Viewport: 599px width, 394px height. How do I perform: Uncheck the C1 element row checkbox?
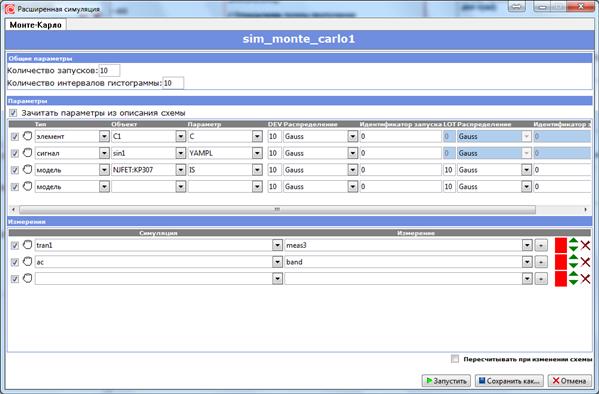(15, 137)
